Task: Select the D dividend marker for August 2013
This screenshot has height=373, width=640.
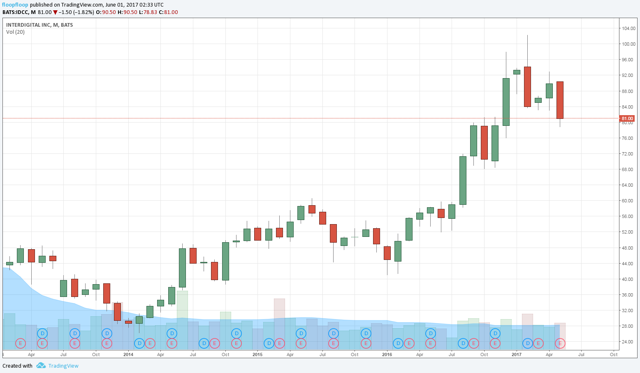Action: [x=75, y=333]
